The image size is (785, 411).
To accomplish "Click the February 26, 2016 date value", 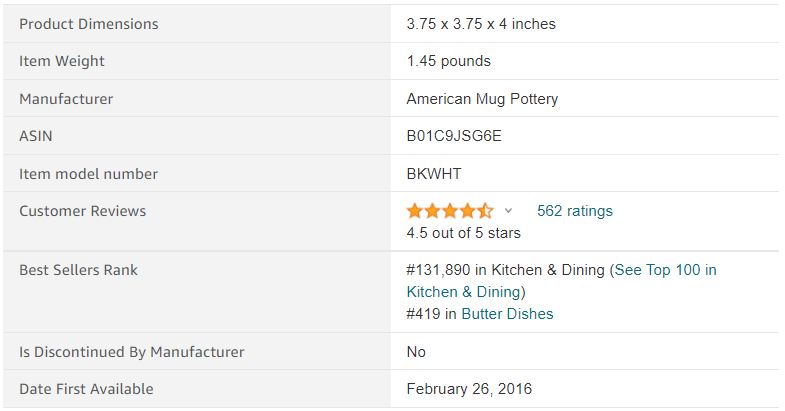I will pos(469,389).
